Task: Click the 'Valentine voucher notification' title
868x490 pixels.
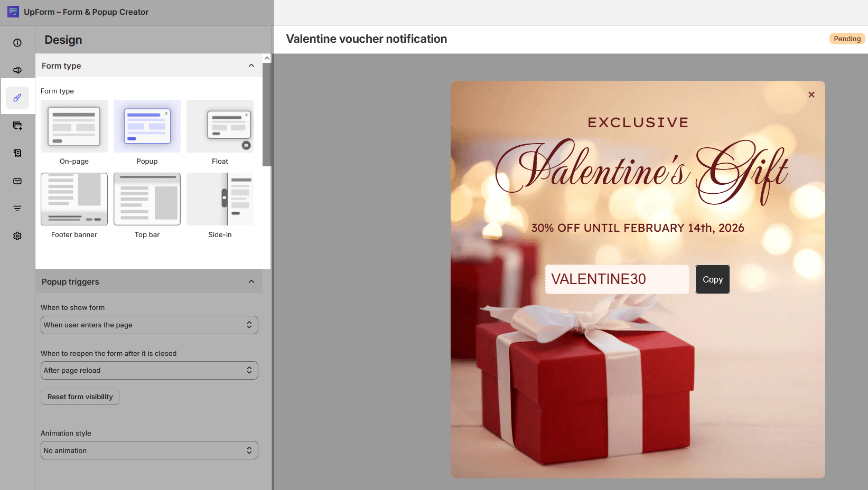Action: (x=367, y=39)
